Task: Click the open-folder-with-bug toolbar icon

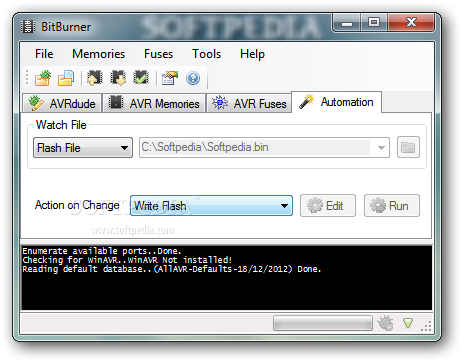Action: pos(43,78)
